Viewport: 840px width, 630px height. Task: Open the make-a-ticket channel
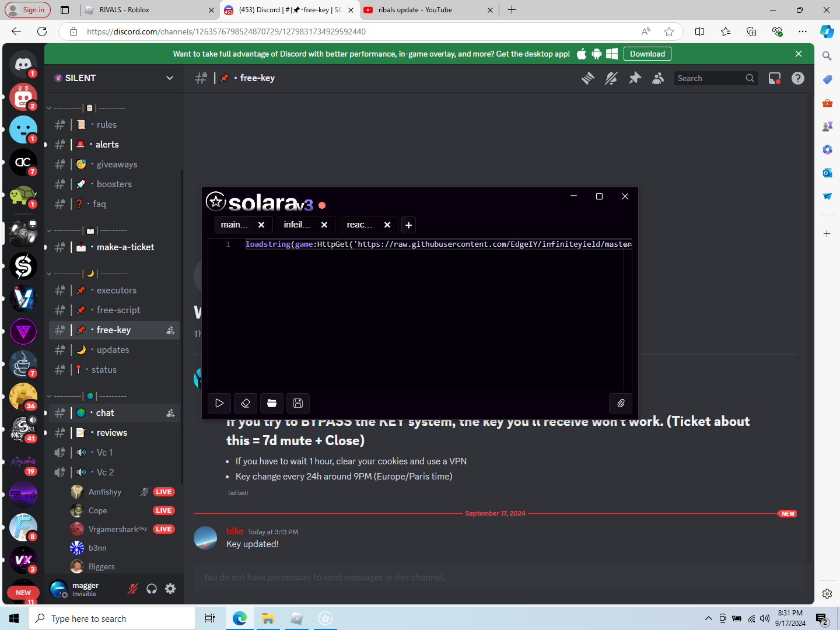pos(114,247)
